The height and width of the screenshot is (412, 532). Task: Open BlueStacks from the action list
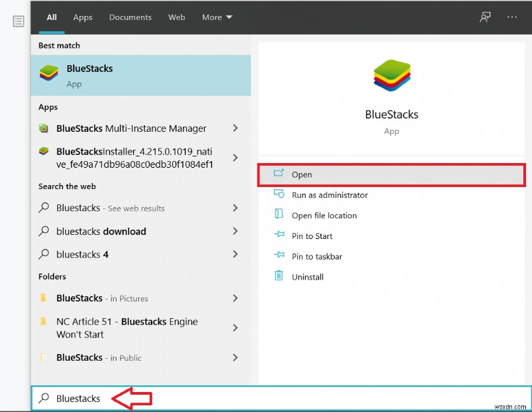coord(301,174)
